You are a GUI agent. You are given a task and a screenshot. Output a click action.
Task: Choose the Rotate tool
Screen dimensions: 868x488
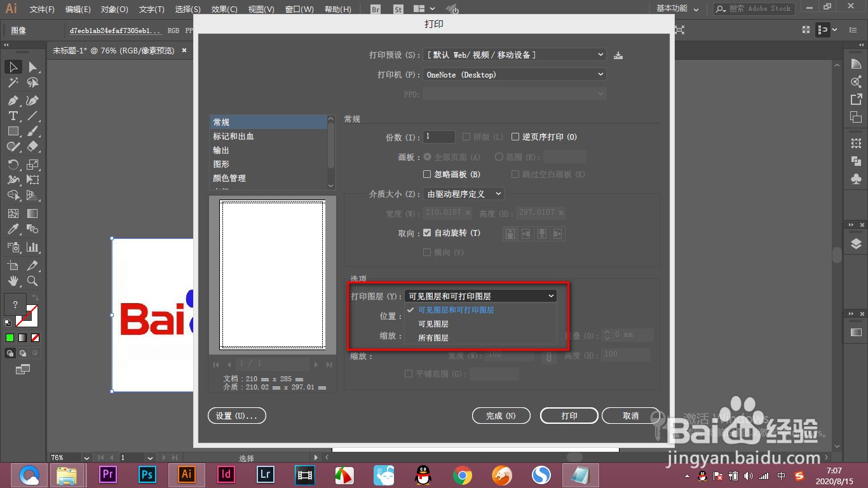pos(13,165)
